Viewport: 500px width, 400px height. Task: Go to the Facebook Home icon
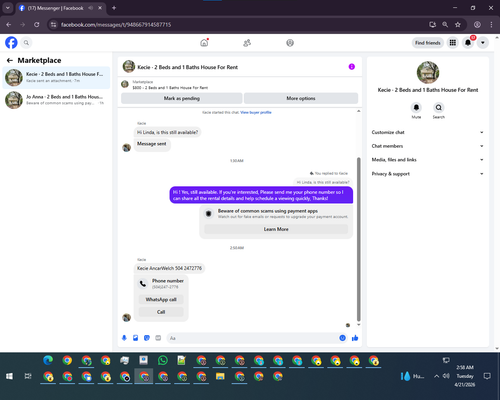point(204,43)
